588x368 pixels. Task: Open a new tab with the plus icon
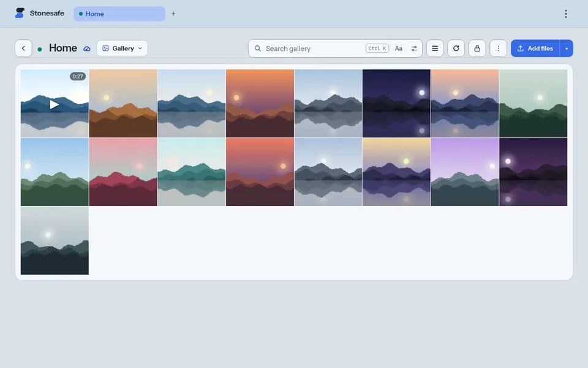[173, 14]
